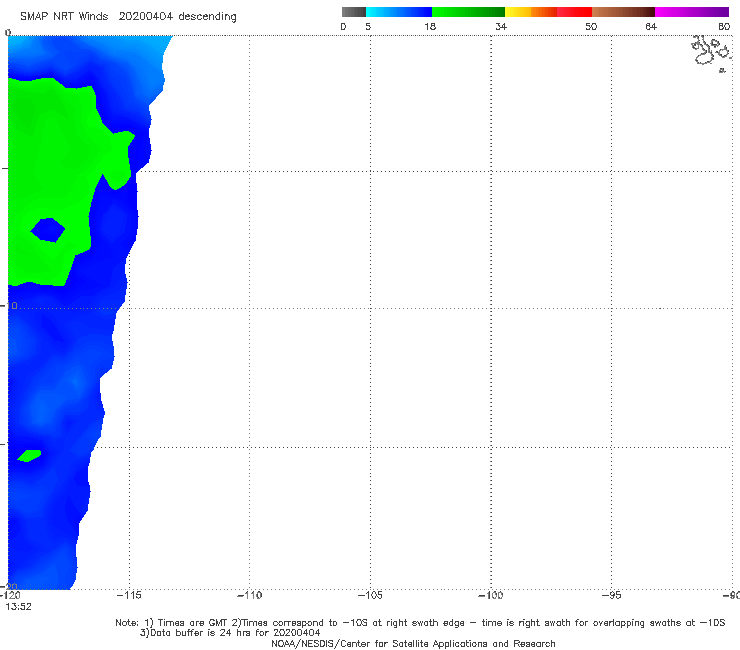
Task: Click the longitude label '-110'
Action: [x=249, y=595]
